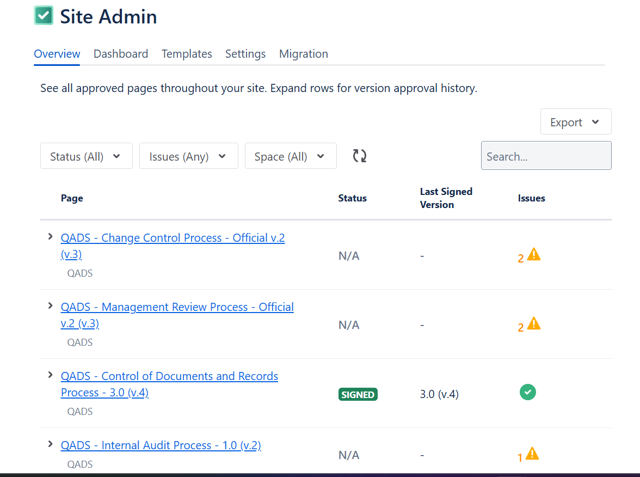Click warning icon in Internal Audit Process row

coord(532,453)
